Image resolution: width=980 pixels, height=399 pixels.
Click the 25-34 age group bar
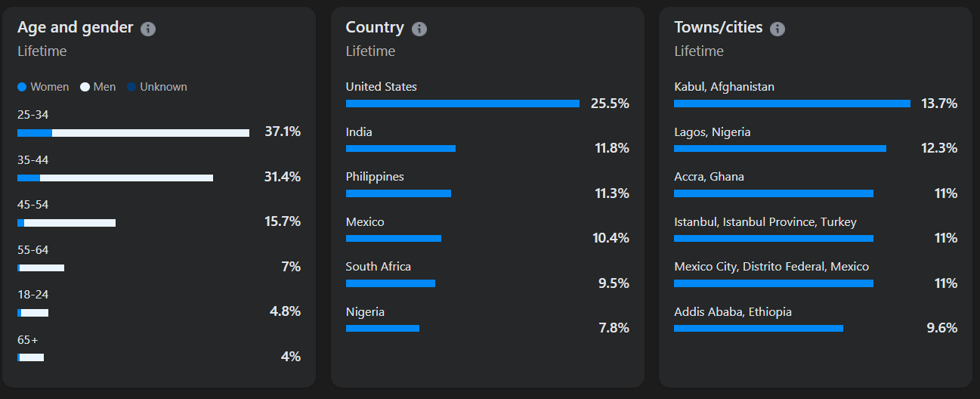(x=133, y=133)
